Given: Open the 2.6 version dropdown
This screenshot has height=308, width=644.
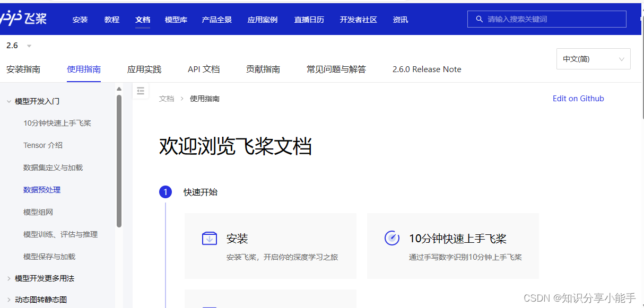Looking at the screenshot, I should [x=19, y=46].
